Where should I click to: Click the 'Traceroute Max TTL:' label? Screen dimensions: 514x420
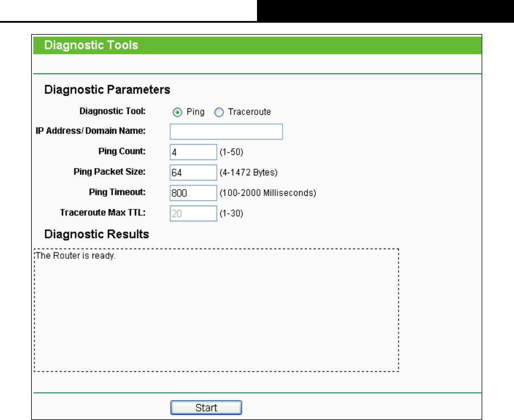click(x=103, y=212)
